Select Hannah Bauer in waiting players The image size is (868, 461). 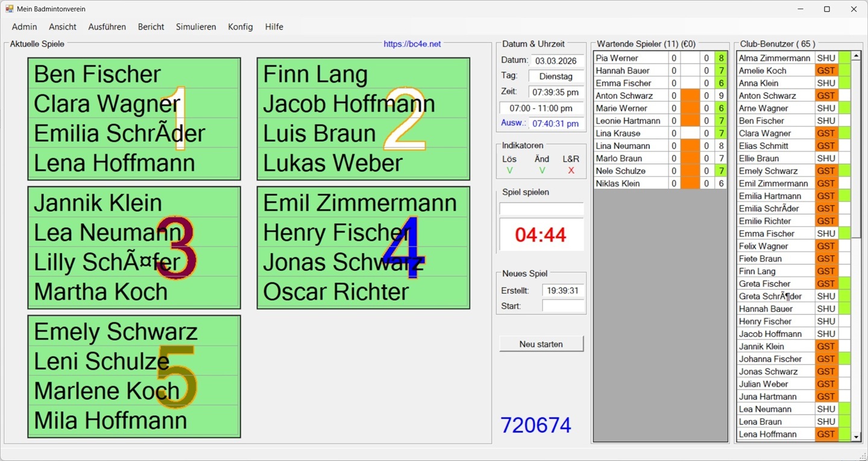(x=631, y=71)
